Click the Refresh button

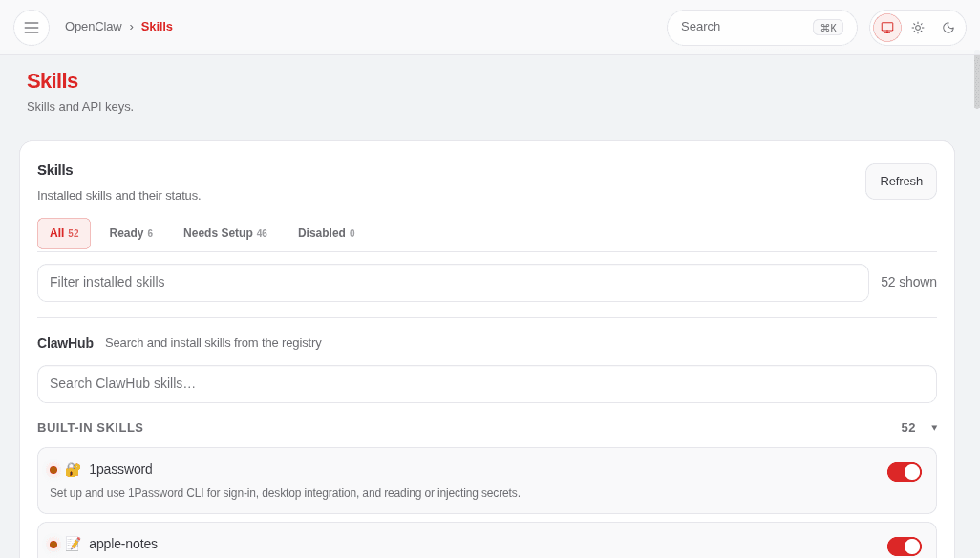click(x=901, y=181)
